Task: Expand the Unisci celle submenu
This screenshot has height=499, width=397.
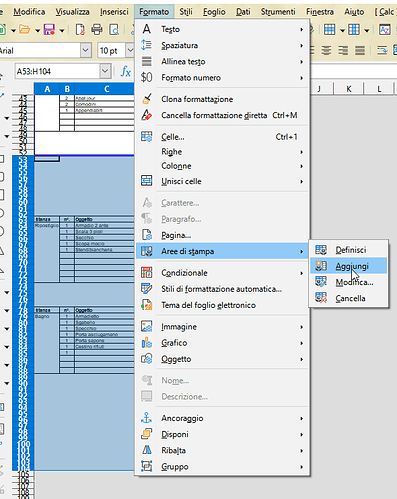Action: (x=222, y=181)
